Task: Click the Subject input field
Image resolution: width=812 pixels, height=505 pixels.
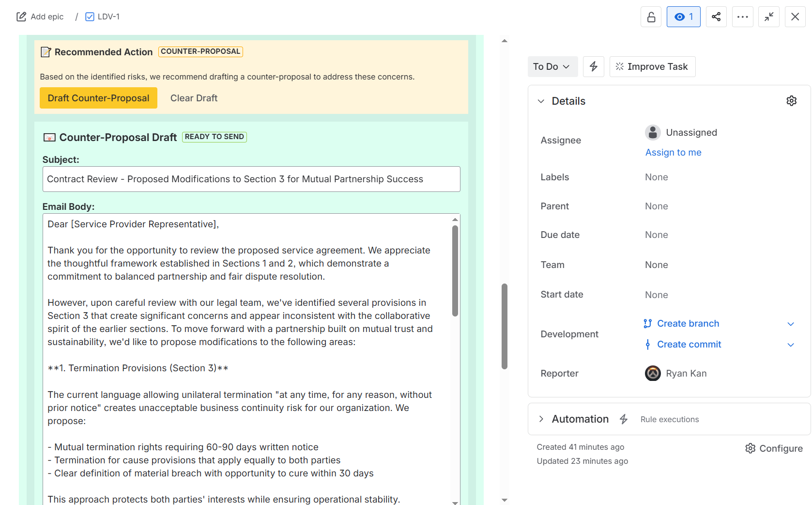Action: coord(251,179)
